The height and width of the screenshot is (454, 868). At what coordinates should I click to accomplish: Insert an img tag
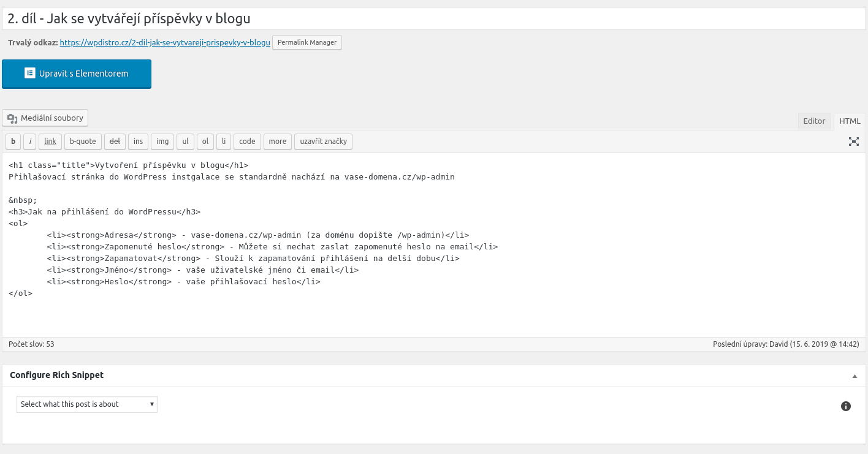pyautogui.click(x=162, y=142)
